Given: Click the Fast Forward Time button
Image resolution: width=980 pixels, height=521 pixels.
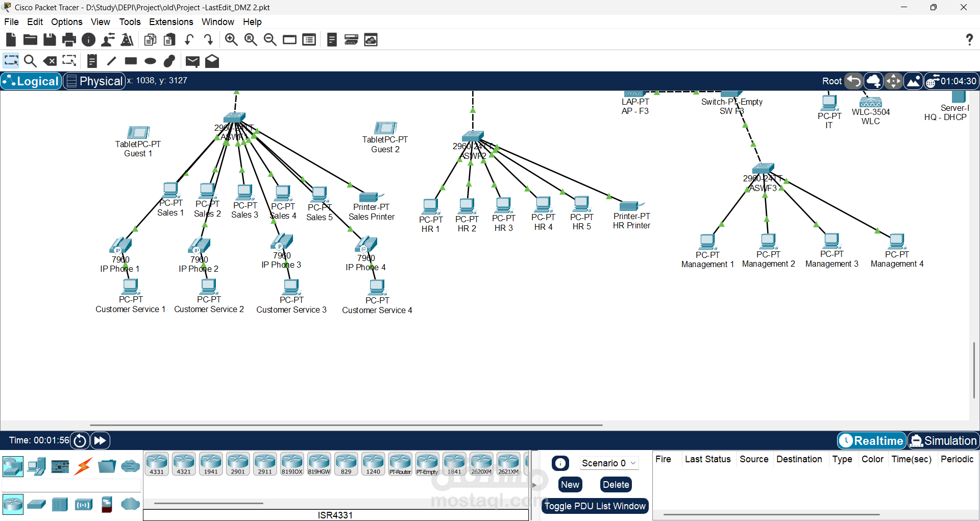Looking at the screenshot, I should 101,440.
